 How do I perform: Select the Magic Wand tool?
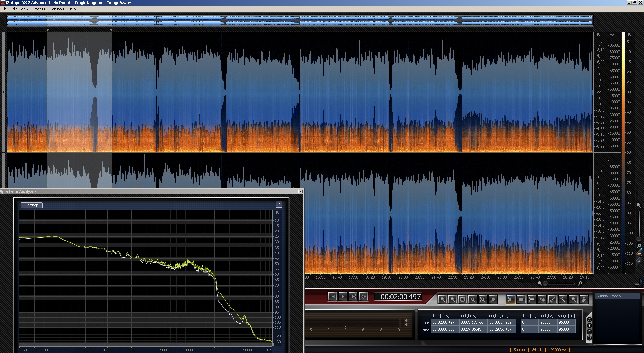[563, 299]
